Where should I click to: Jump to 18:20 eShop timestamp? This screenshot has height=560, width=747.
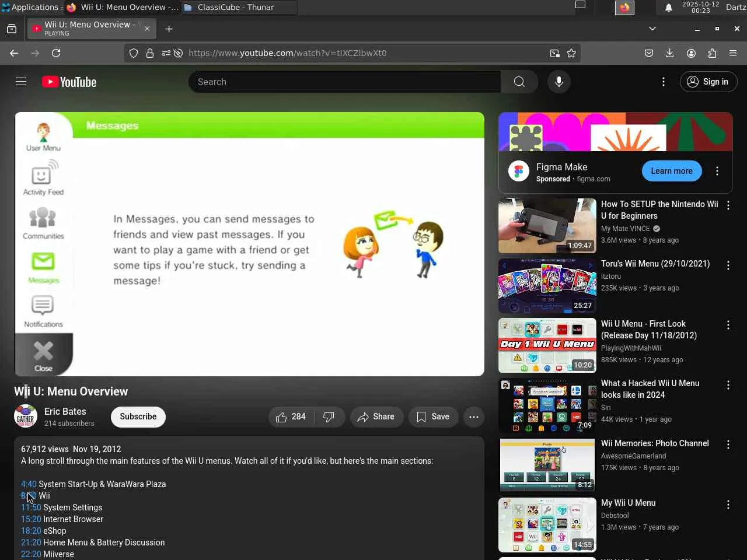click(x=31, y=531)
